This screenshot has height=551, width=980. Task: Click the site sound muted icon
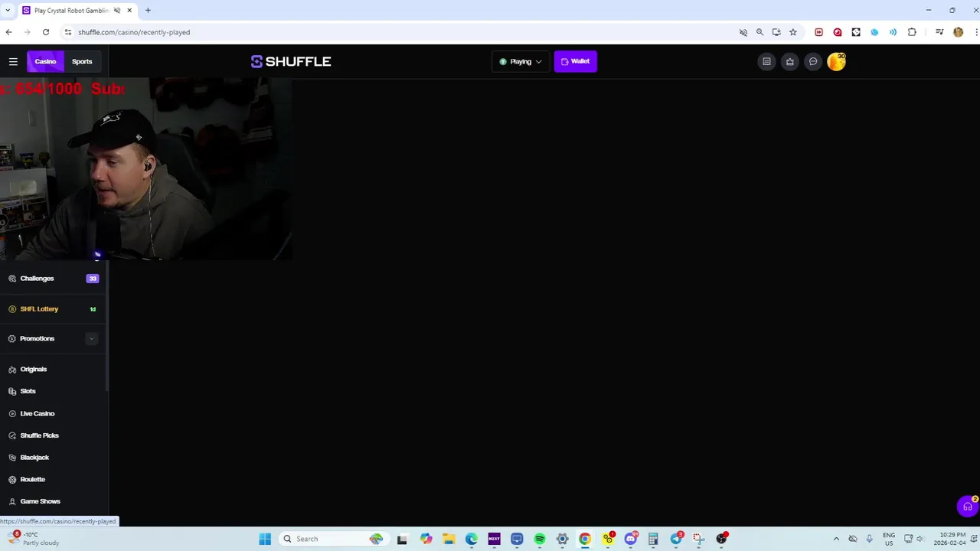743,32
